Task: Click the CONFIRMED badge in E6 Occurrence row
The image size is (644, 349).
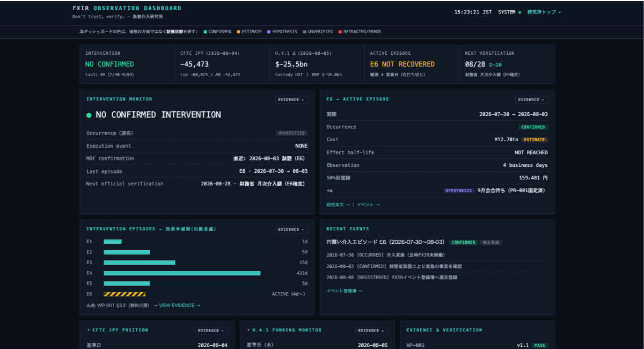Action: [533, 127]
